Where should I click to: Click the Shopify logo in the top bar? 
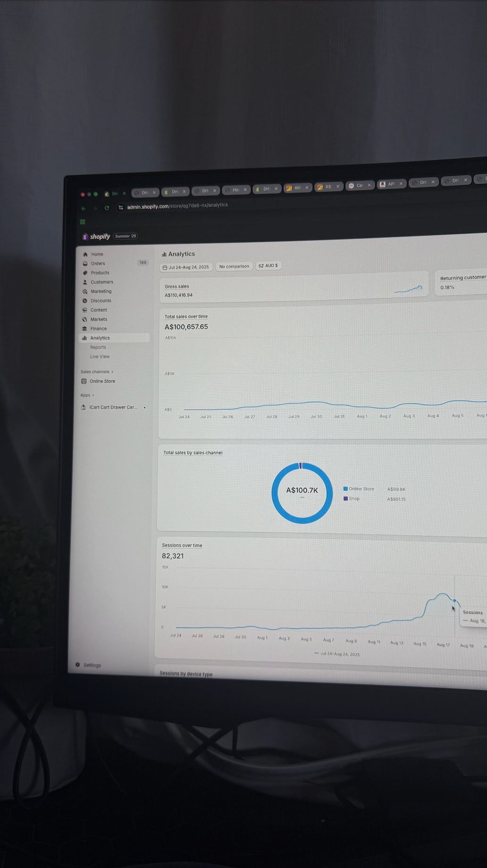tap(96, 236)
